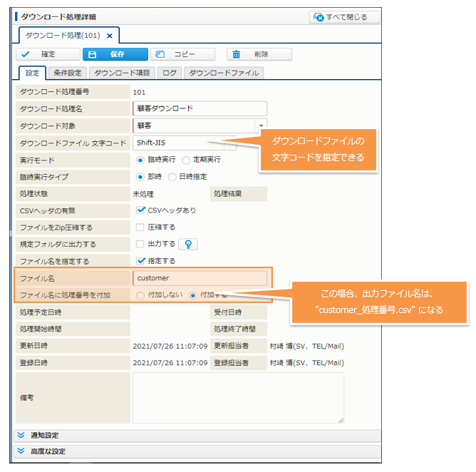The image size is (476, 472).
Task: Check the 出力する checkbox
Action: coord(141,244)
